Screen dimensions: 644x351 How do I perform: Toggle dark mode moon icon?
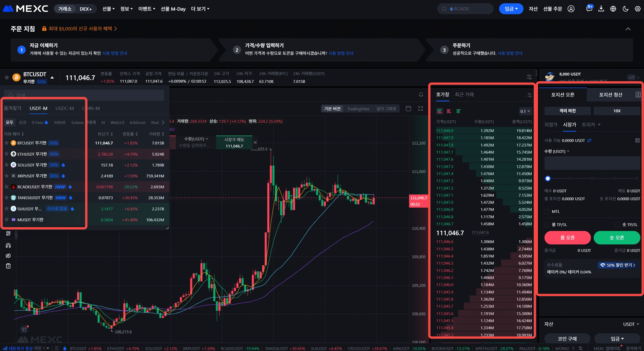coord(625,9)
